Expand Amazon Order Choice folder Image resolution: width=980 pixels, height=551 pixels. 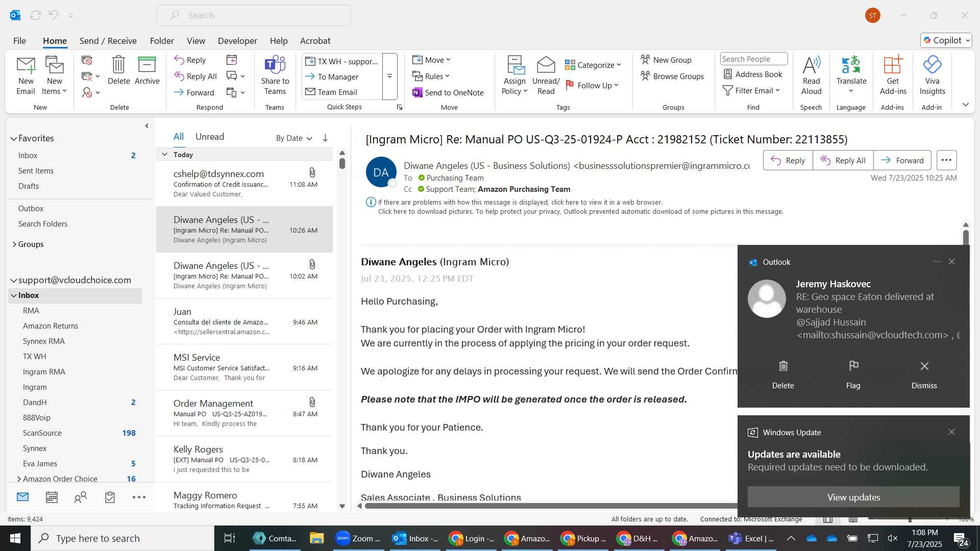19,479
